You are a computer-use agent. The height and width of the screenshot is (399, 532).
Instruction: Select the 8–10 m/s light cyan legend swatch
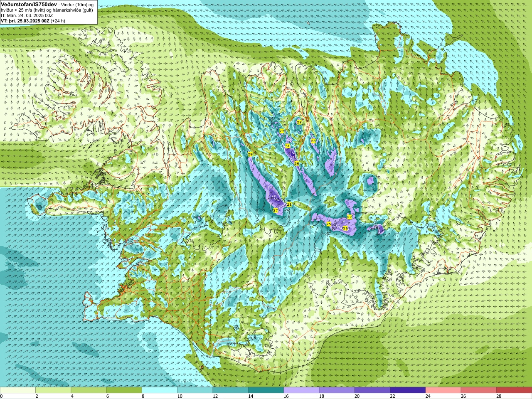160,390
